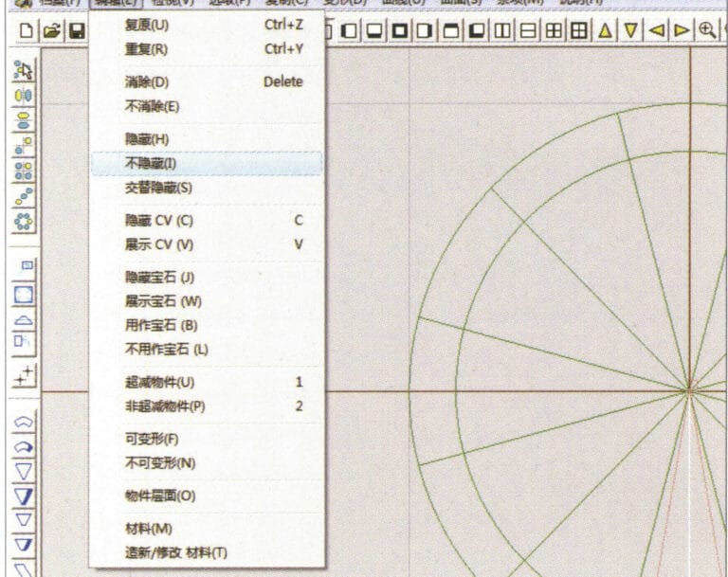Choose 超减物件(U) menu item
The width and height of the screenshot is (728, 577).
click(207, 382)
